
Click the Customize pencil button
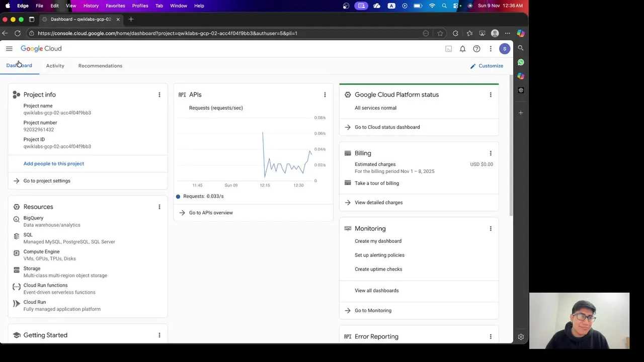[x=487, y=66]
